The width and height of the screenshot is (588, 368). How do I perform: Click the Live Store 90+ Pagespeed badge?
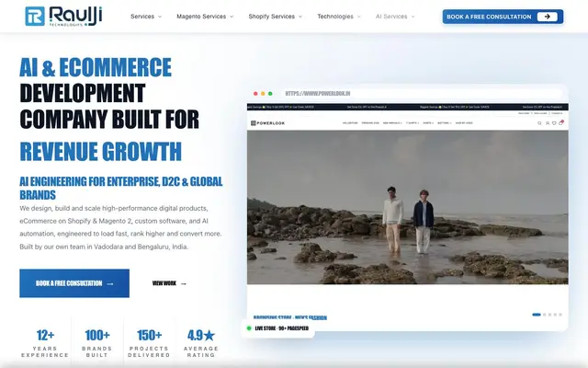pyautogui.click(x=277, y=328)
